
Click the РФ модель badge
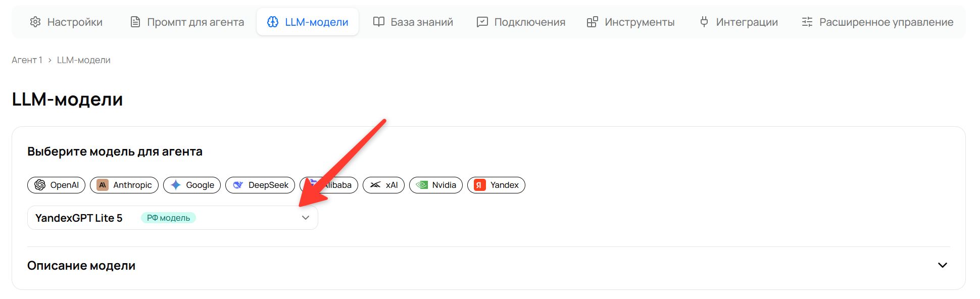click(x=168, y=218)
